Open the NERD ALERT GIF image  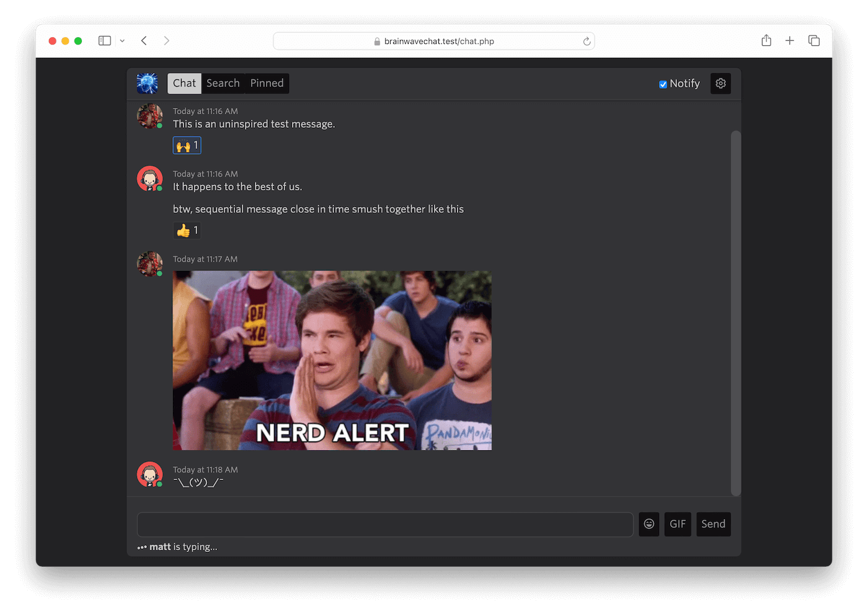[332, 360]
